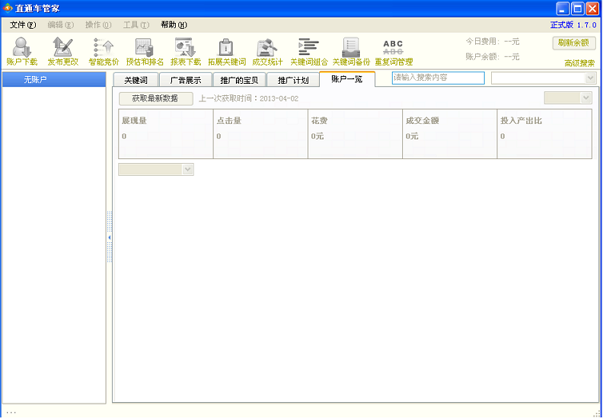Close the 直通车管家 window
This screenshot has height=418, width=603.
pyautogui.click(x=592, y=8)
